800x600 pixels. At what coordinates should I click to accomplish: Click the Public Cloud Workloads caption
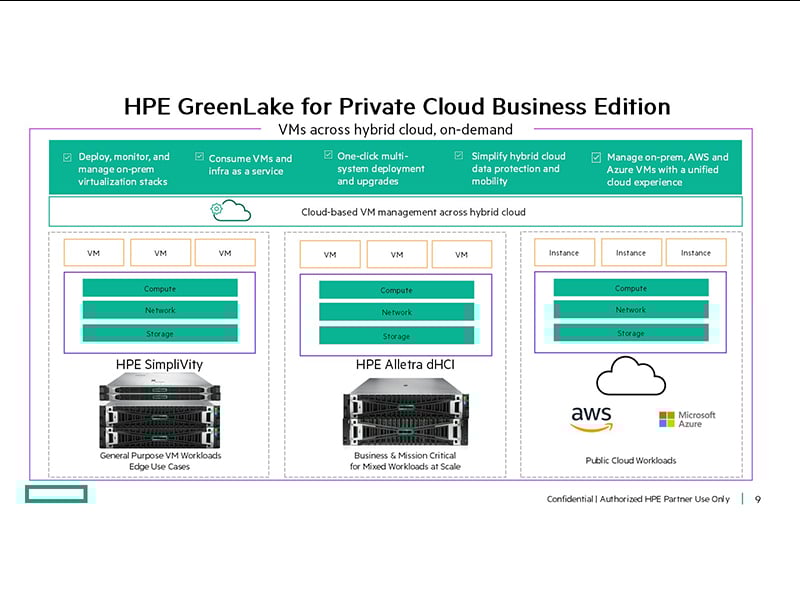(x=631, y=460)
